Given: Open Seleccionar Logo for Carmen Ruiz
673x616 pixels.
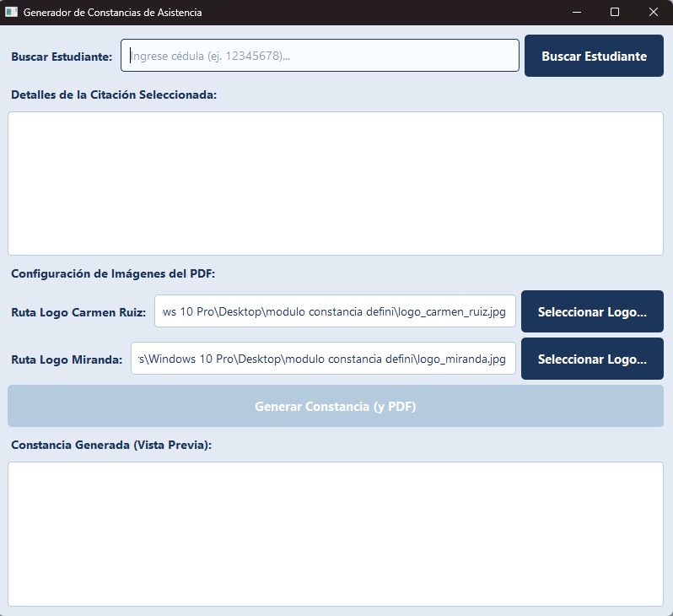Looking at the screenshot, I should (592, 311).
